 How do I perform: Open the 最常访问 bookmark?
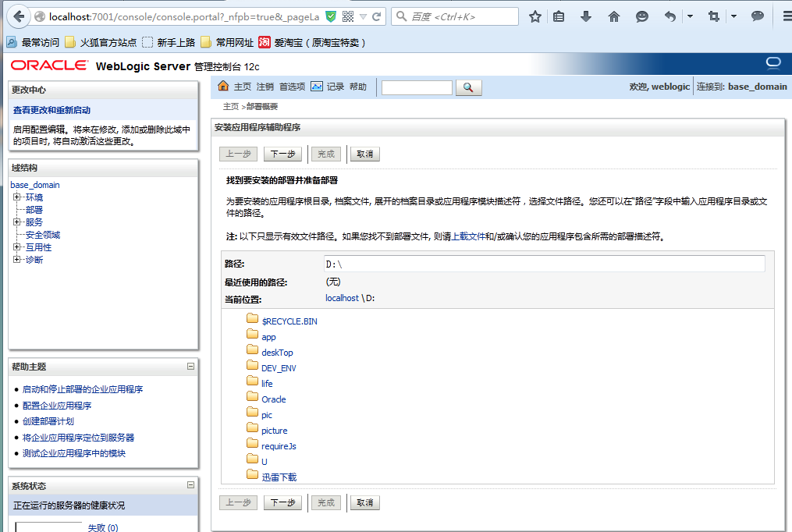pyautogui.click(x=33, y=42)
